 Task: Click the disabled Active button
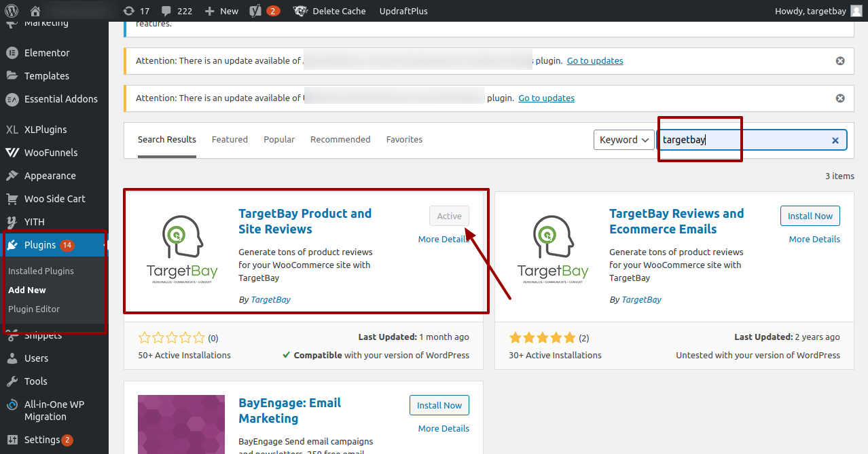449,216
